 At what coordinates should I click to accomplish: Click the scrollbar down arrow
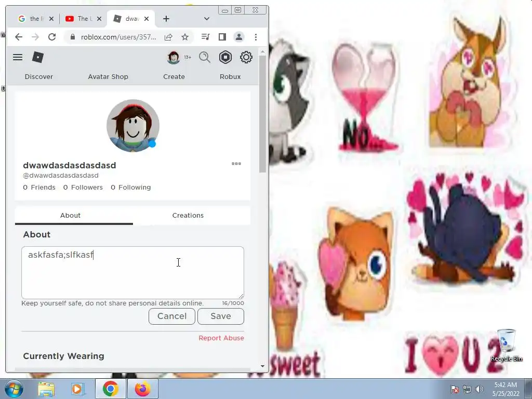(262, 366)
